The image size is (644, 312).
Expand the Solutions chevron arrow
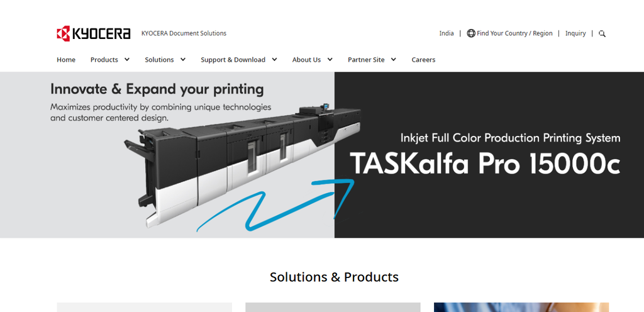click(183, 60)
